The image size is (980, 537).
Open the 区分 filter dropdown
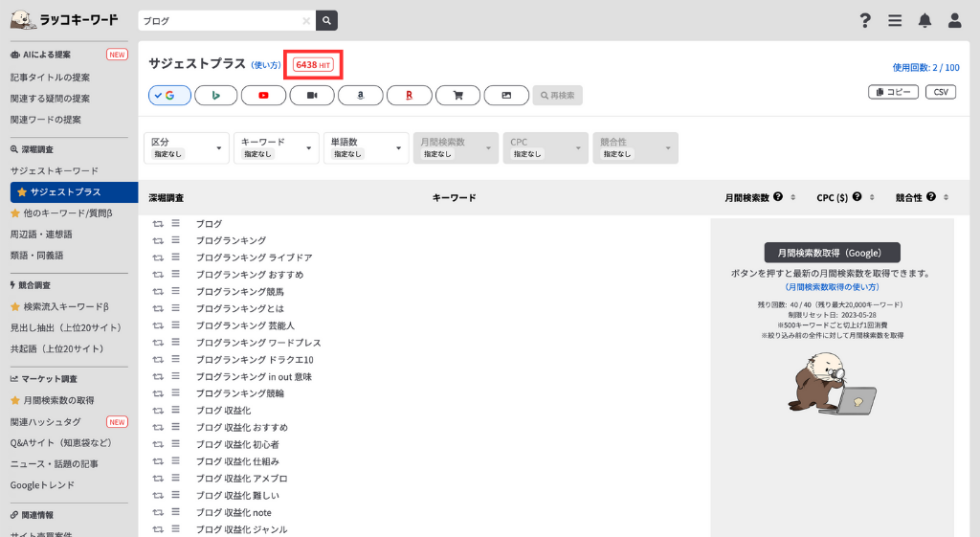(187, 148)
